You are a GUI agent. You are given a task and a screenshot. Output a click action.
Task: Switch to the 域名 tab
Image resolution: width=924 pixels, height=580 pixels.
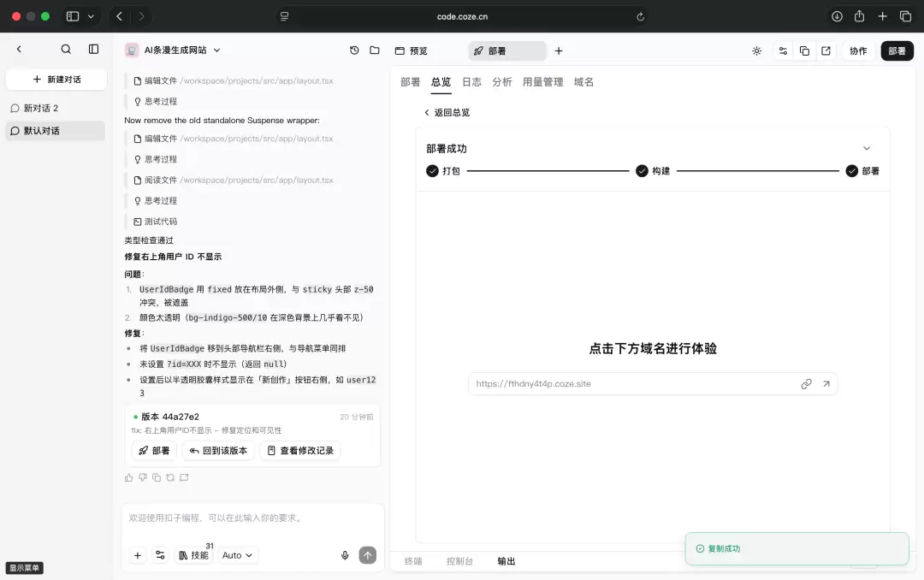[583, 82]
